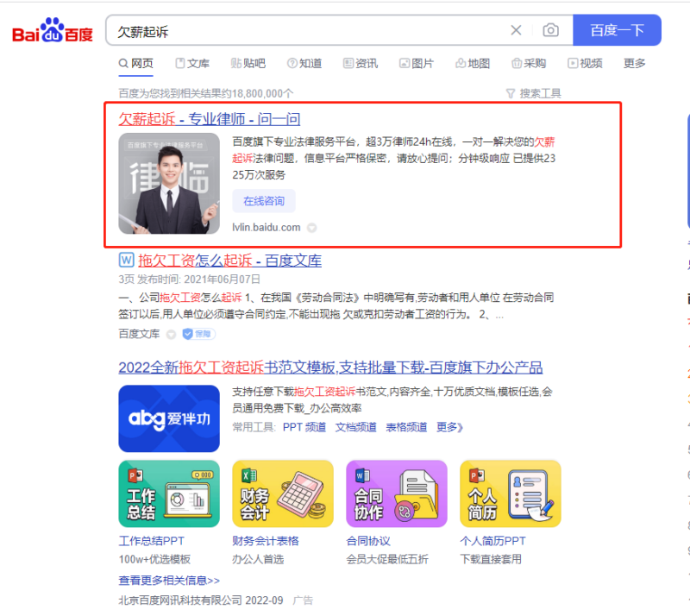Click the 合同协作 purple tile image
This screenshot has width=690, height=616.
(x=397, y=494)
